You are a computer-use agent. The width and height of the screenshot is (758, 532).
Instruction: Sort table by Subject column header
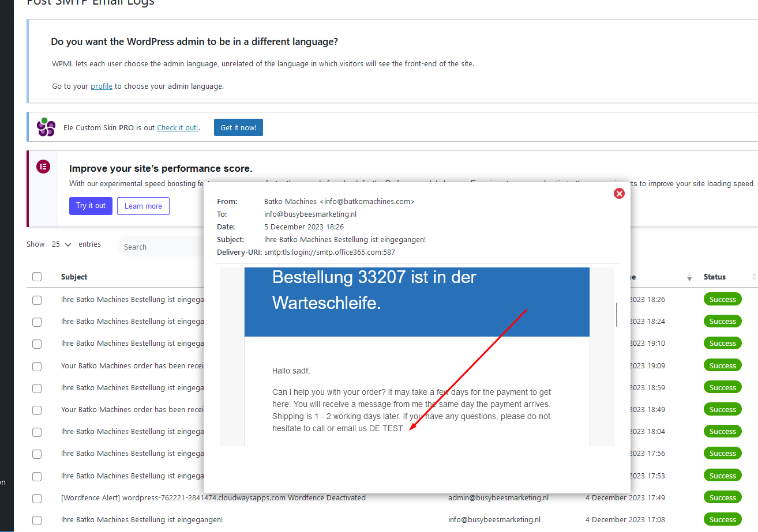(74, 277)
